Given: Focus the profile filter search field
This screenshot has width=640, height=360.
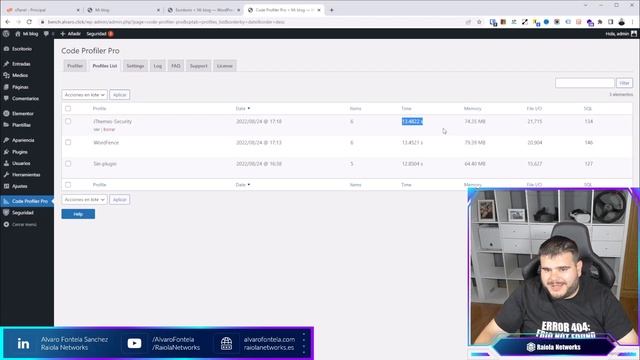Looking at the screenshot, I should coord(584,83).
